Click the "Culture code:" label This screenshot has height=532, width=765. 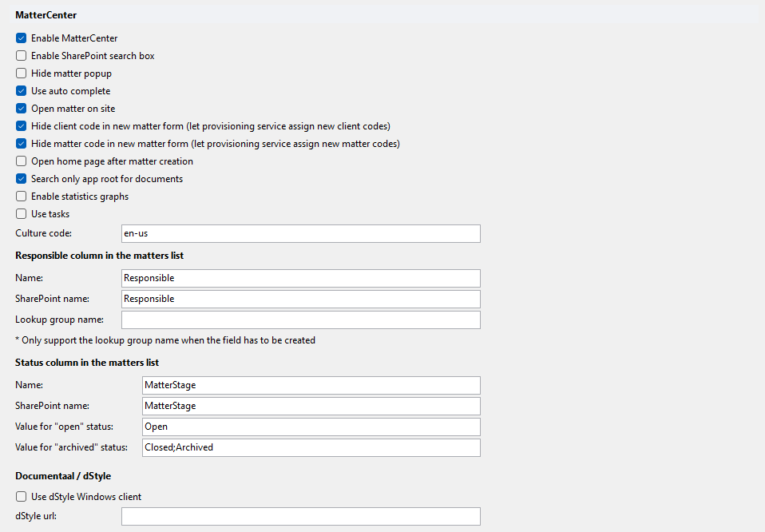[43, 233]
